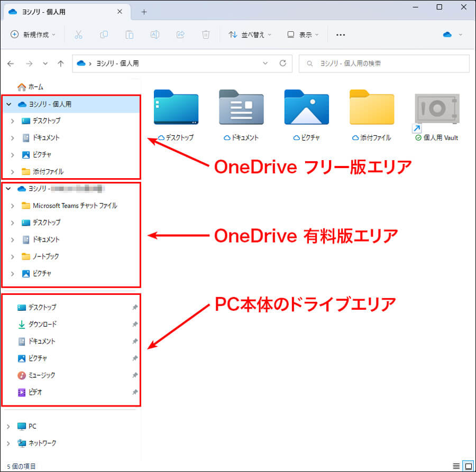The width and height of the screenshot is (476, 472).
Task: Switch to details list view icon
Action: (456, 466)
